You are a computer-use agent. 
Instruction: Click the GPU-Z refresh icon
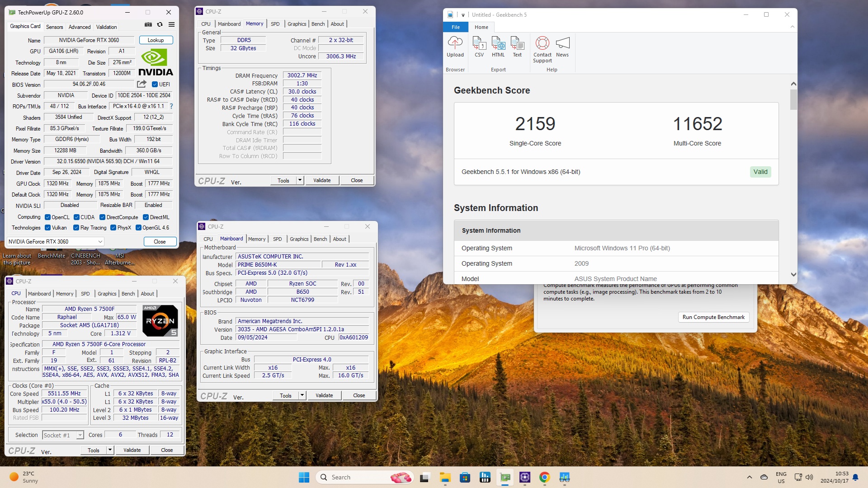tap(160, 24)
